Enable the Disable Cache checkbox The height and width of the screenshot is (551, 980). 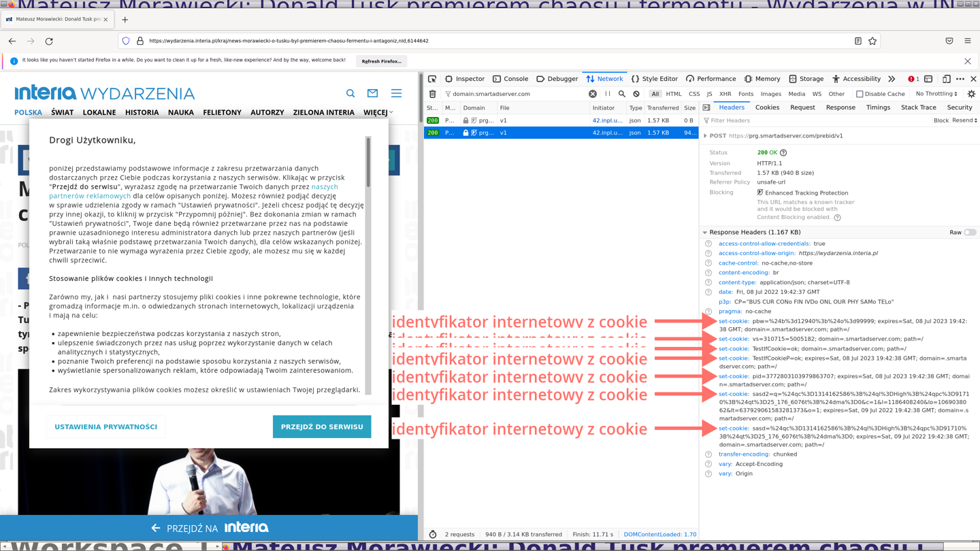tap(860, 94)
